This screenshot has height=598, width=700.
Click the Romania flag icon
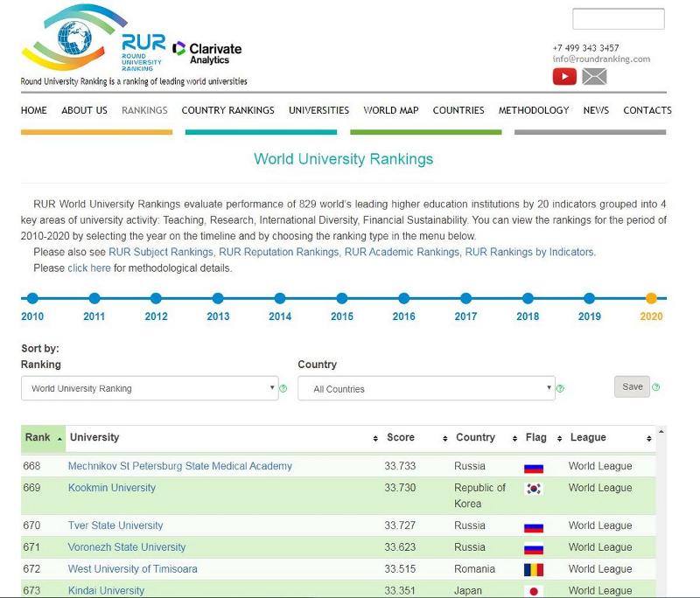tap(533, 569)
